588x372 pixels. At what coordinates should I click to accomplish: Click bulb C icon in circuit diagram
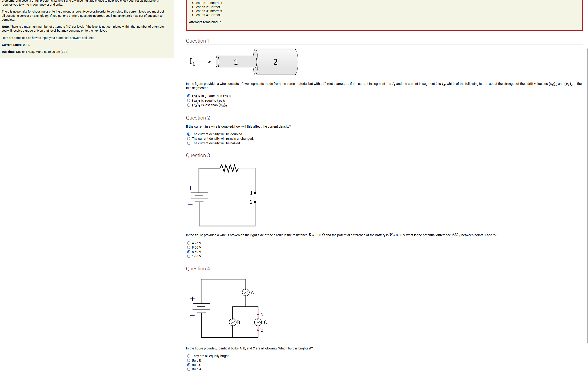[x=258, y=322]
